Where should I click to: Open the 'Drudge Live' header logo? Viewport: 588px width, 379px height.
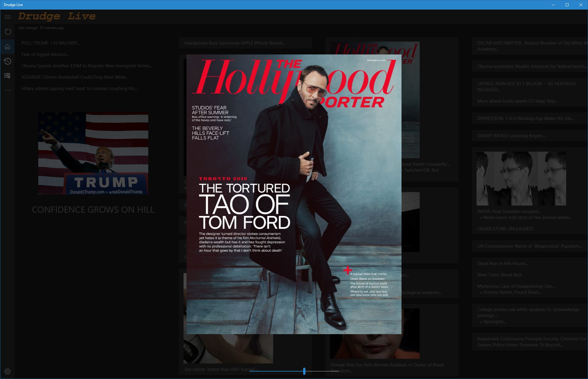pos(57,16)
